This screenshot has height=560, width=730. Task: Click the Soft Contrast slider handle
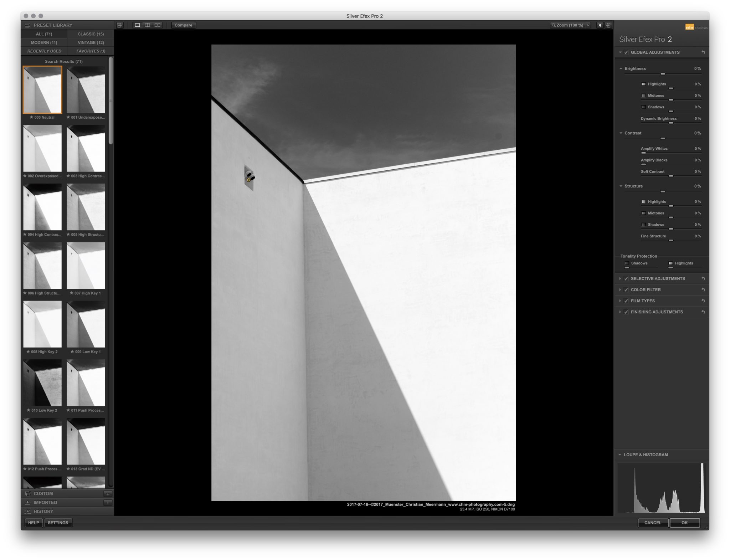pyautogui.click(x=671, y=176)
